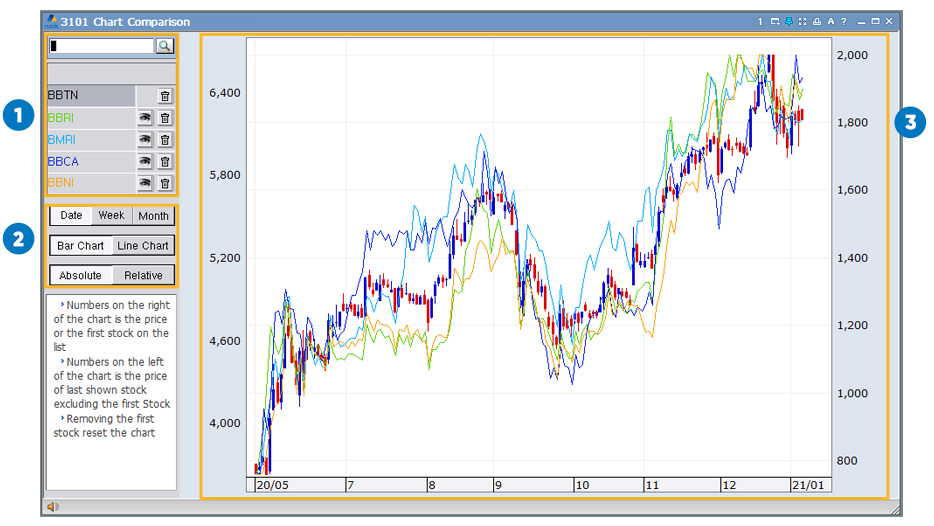Toggle visibility of BBCA chart line
934x526 pixels.
[x=145, y=161]
